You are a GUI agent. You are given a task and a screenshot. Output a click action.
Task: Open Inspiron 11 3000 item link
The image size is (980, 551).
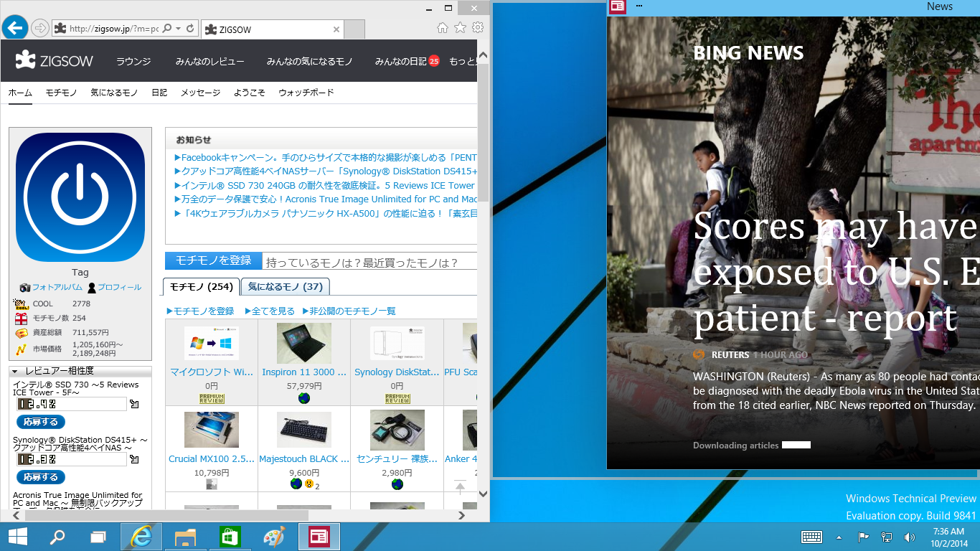coord(304,372)
